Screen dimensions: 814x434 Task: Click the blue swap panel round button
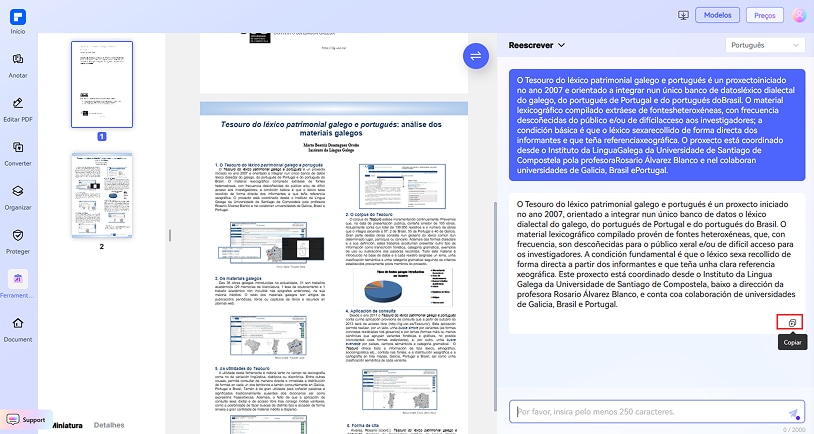pyautogui.click(x=476, y=56)
